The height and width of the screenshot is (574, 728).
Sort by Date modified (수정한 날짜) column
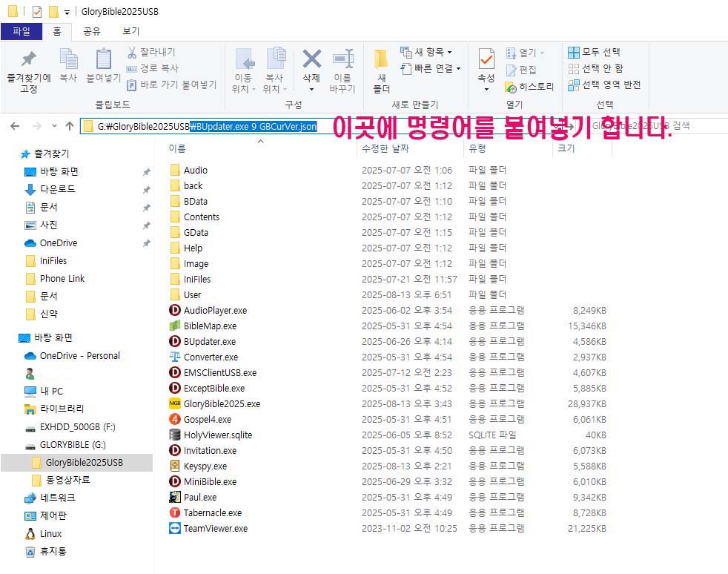[x=385, y=148]
